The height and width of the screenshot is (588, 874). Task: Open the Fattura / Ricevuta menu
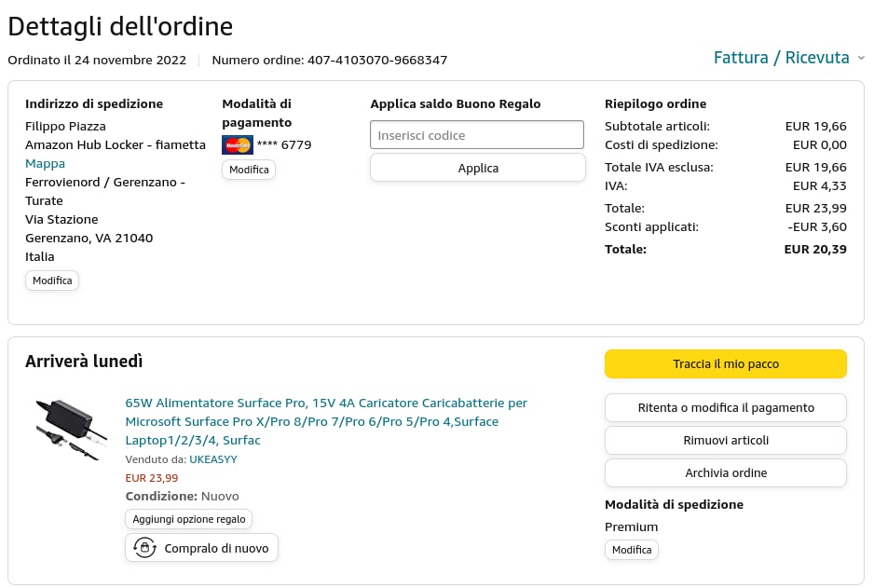tap(781, 58)
